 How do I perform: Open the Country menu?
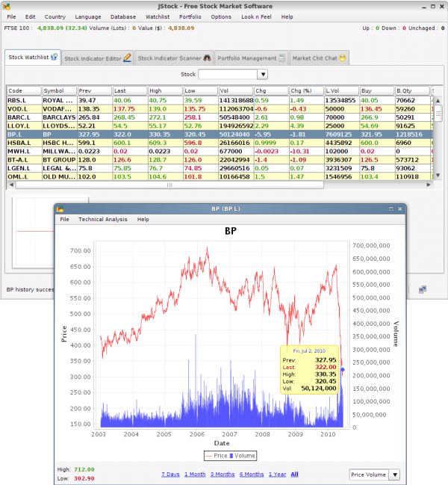(x=55, y=16)
